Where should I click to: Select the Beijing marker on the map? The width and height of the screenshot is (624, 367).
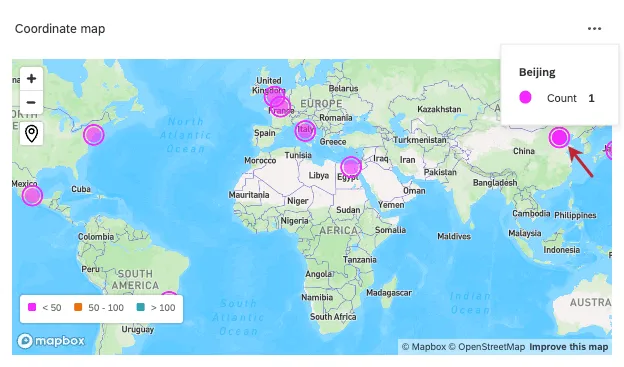click(x=559, y=137)
